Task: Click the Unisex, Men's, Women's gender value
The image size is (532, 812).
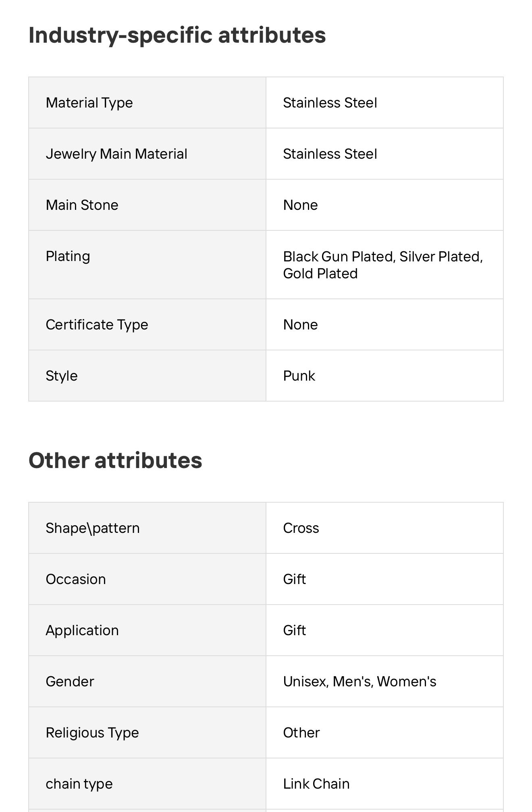Action: [x=360, y=681]
